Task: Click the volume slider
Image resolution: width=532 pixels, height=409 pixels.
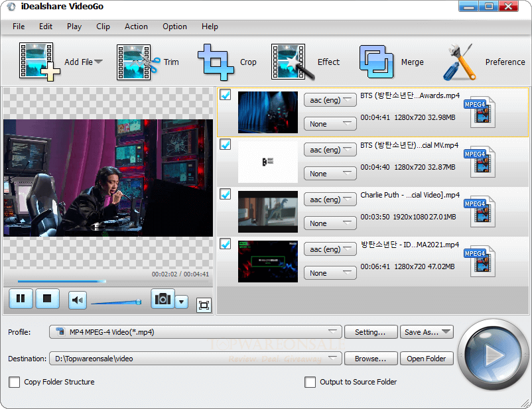Action: 116,302
